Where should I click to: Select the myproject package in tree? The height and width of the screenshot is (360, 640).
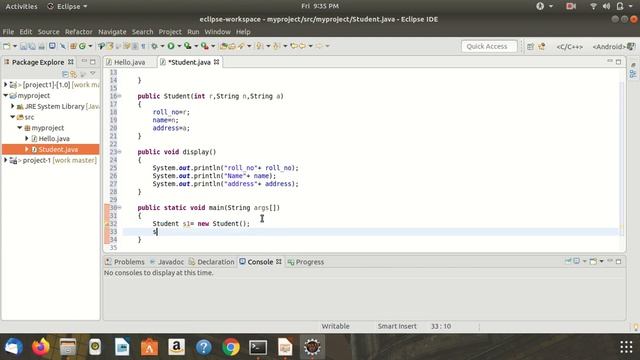tap(44, 128)
